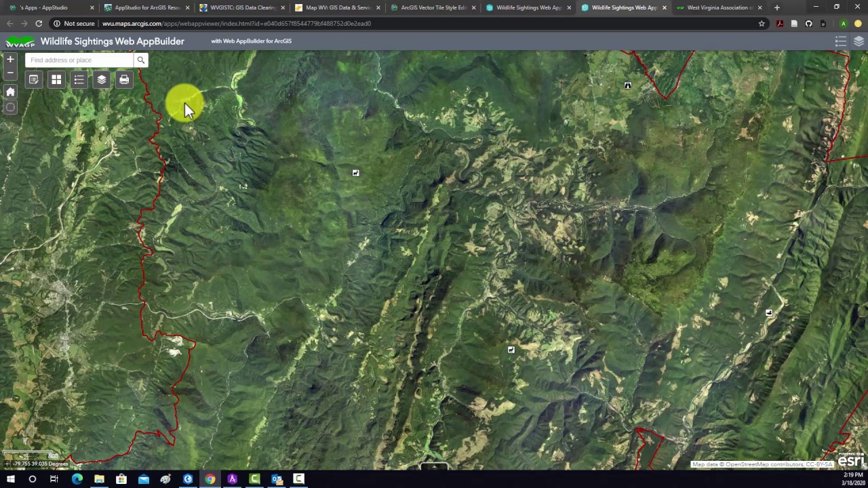
Task: Click the browser Back arrow
Action: [x=9, y=24]
